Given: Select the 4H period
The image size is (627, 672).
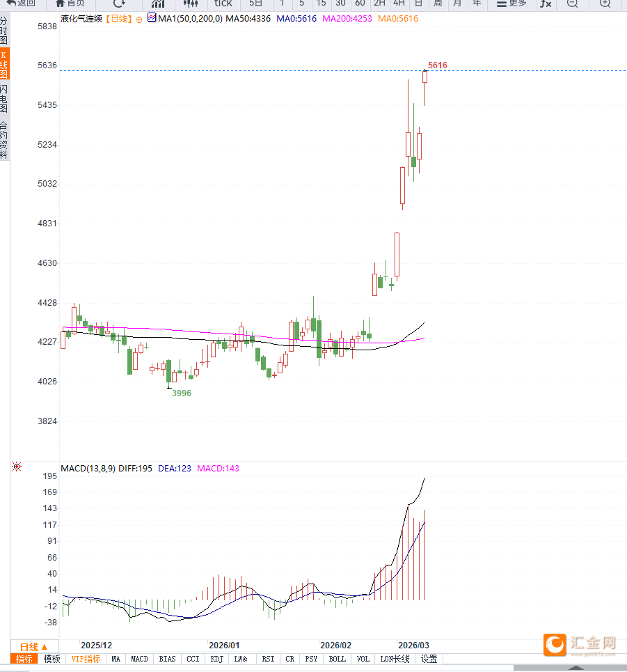Looking at the screenshot, I should [399, 3].
